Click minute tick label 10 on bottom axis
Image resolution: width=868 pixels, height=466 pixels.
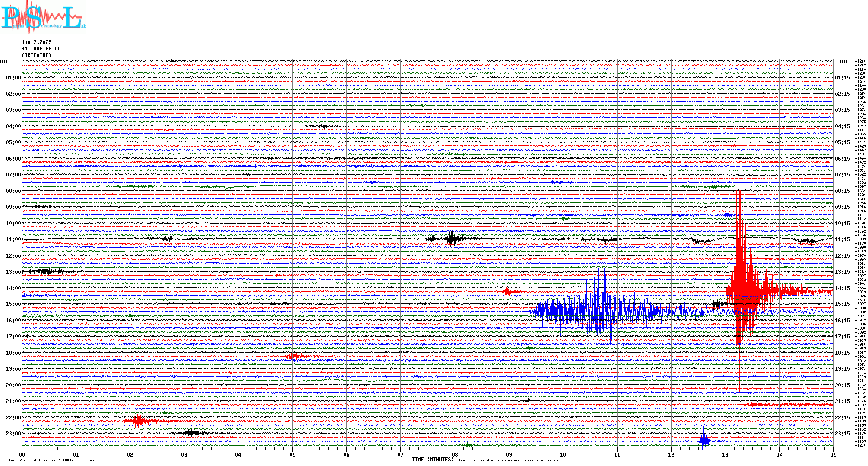(x=563, y=454)
